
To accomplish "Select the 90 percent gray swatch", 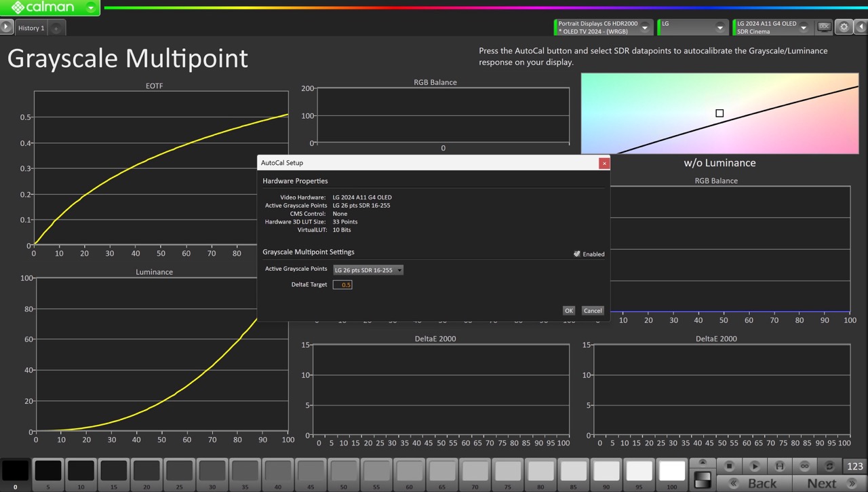I will [606, 473].
